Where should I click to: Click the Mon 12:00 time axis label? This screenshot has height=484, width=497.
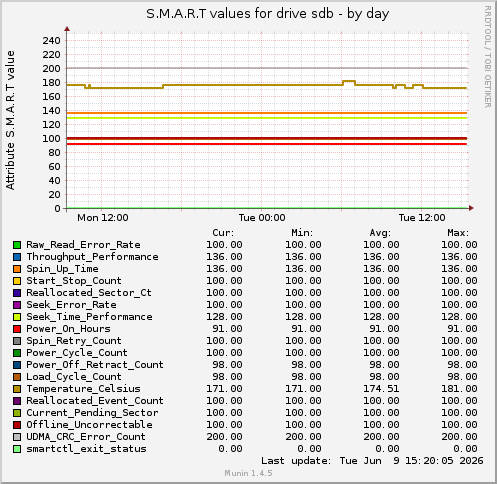[103, 218]
